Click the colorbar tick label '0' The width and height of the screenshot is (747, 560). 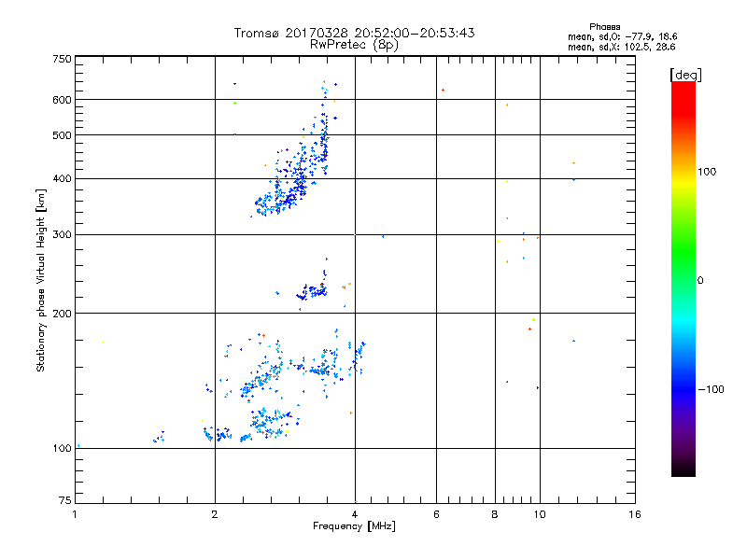click(700, 281)
